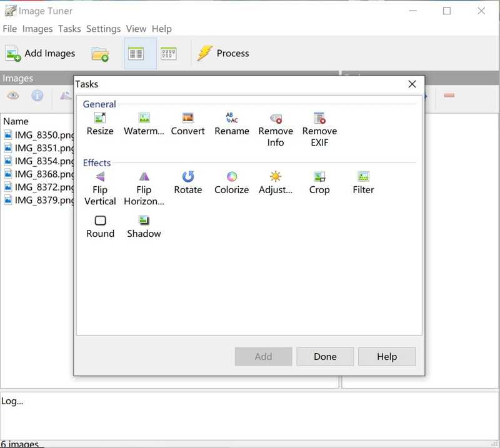500x448 pixels.
Task: Select IMG_8354.png in the list
Action: (39, 161)
